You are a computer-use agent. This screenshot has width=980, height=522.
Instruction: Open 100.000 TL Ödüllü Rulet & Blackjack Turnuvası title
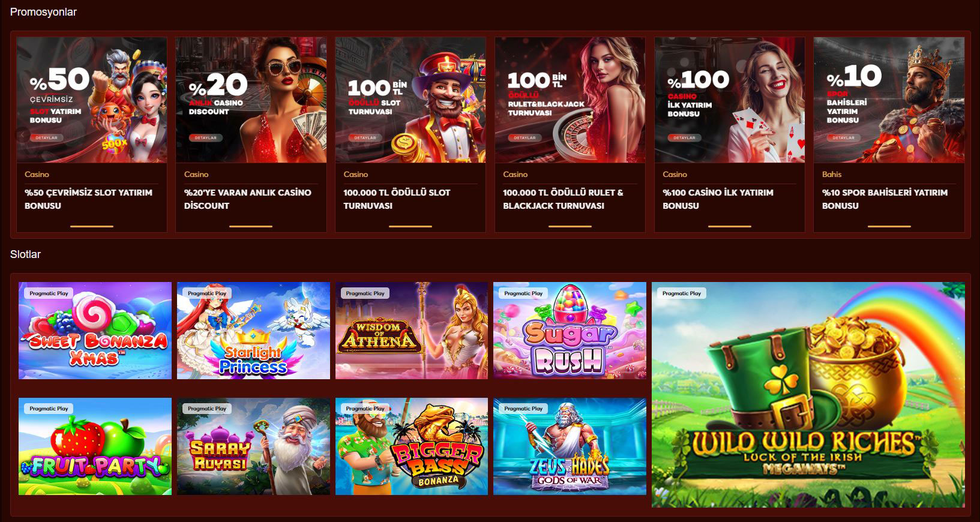tap(563, 199)
